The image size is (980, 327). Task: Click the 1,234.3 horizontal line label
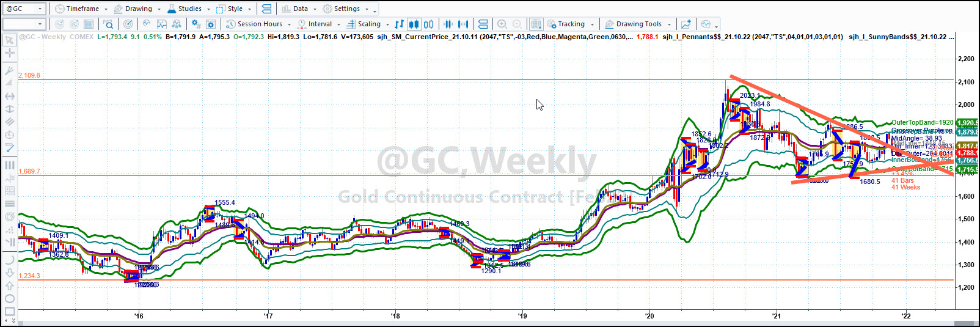click(x=29, y=276)
